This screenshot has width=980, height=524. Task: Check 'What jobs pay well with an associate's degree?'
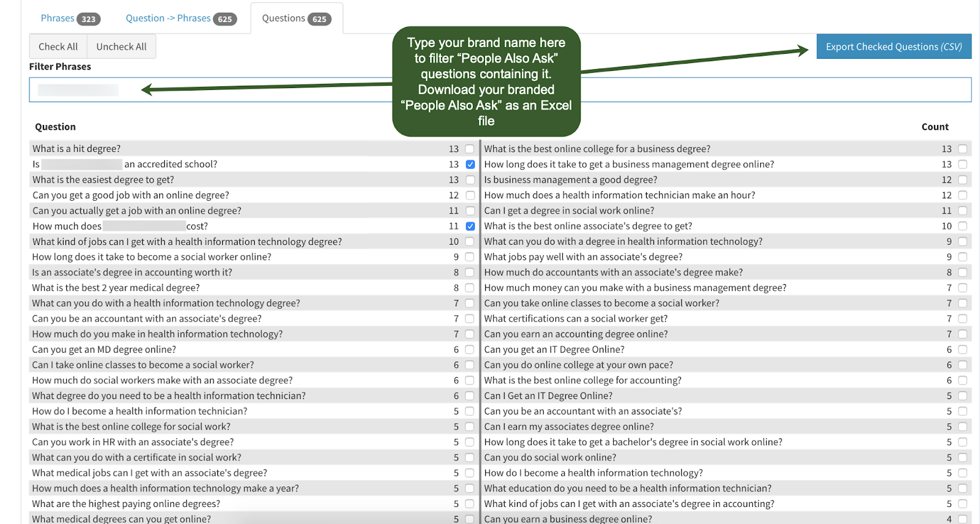coord(962,257)
